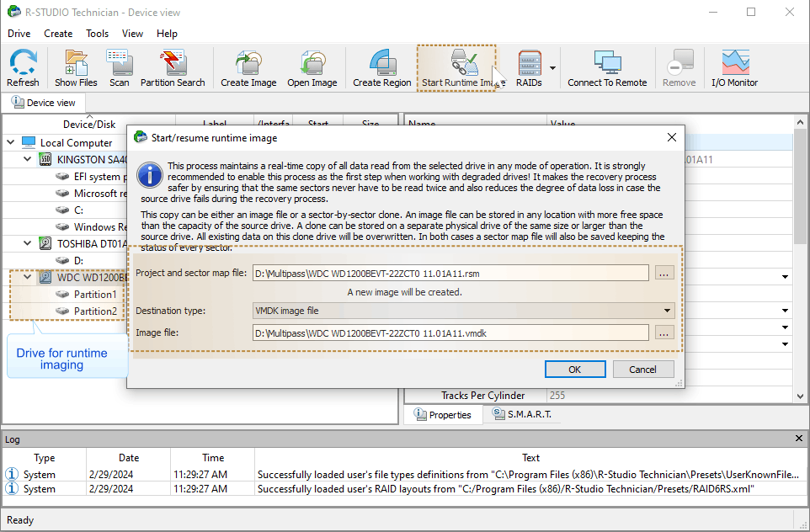The image size is (810, 532).
Task: Collapse the KINGSTON drive node
Action: pyautogui.click(x=28, y=159)
